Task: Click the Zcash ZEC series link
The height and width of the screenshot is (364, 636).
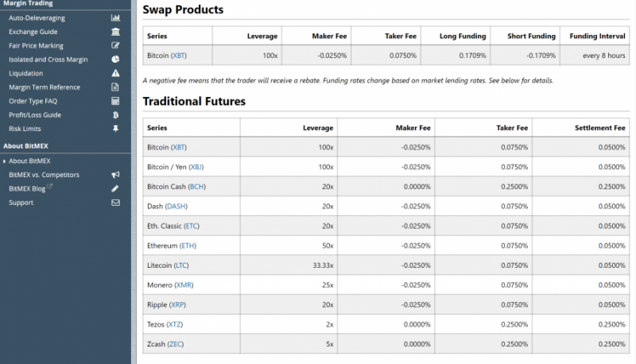Action: point(176,343)
